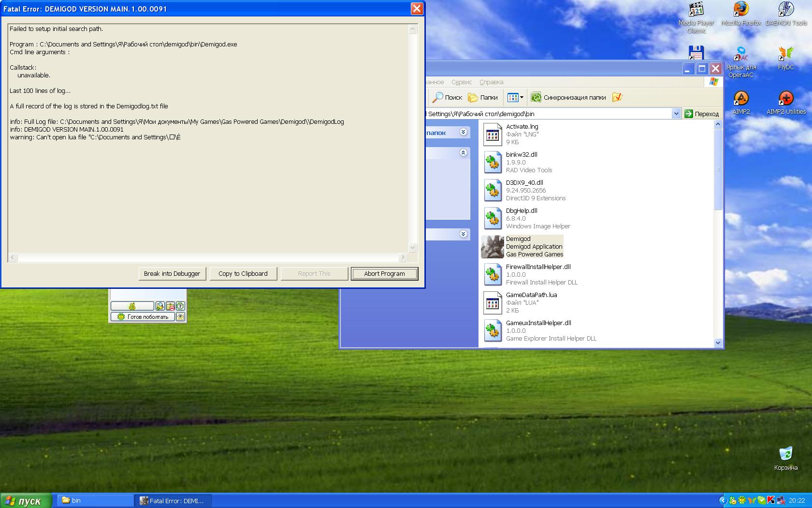Viewport: 812px width, 508px height.
Task: Open the Views dropdown in Explorer toolbar
Action: (515, 97)
